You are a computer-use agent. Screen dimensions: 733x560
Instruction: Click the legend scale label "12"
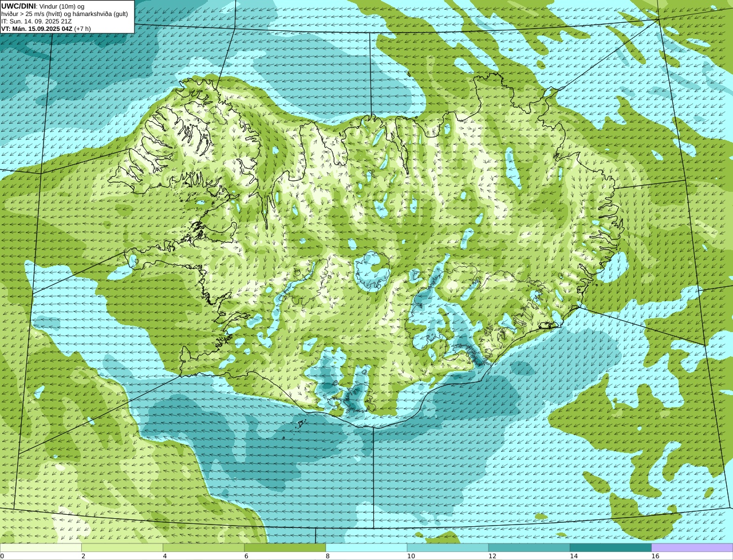coord(492,556)
